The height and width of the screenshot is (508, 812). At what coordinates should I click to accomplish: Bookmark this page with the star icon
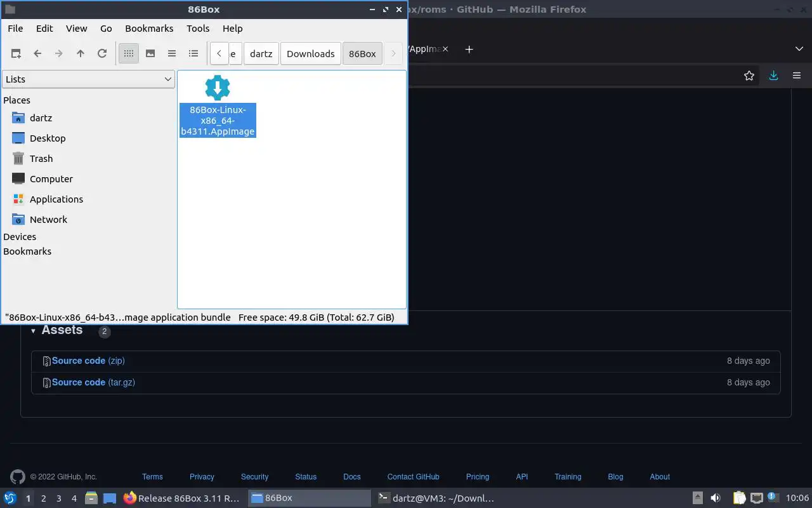click(749, 76)
